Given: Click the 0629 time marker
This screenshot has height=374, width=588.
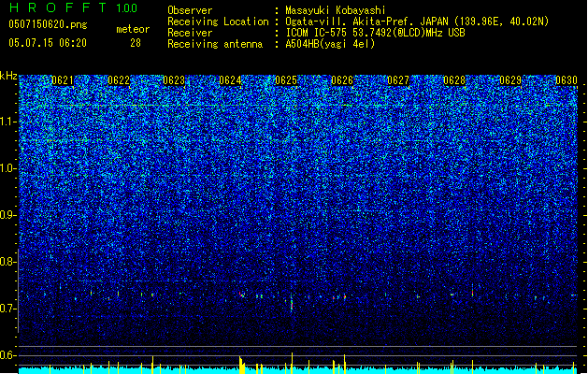Looking at the screenshot, I should (x=510, y=80).
